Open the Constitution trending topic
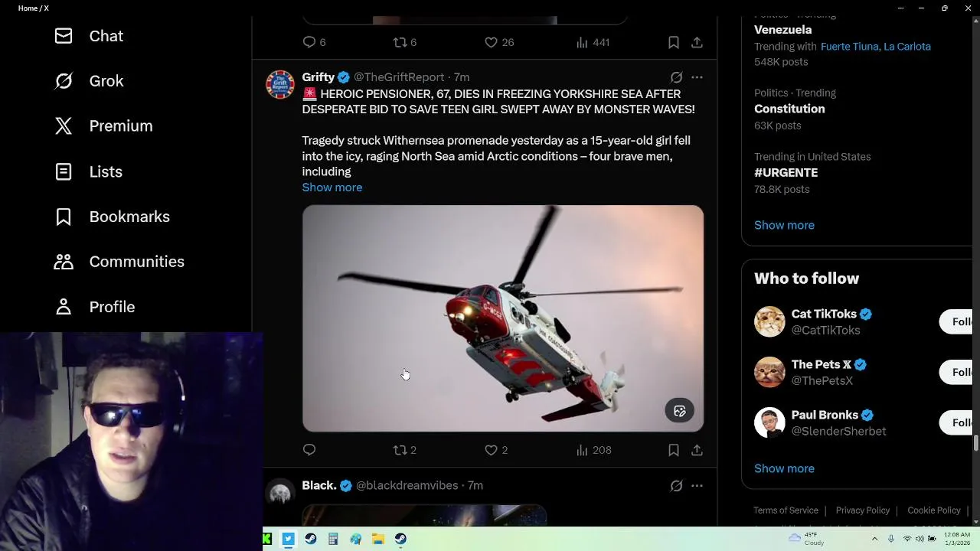Viewport: 980px width, 551px height. (789, 109)
